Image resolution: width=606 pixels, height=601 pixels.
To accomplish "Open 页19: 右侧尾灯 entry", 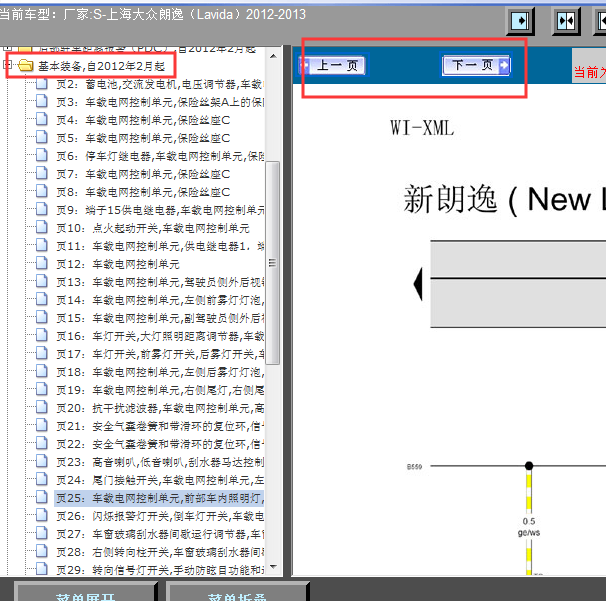I will (x=160, y=390).
